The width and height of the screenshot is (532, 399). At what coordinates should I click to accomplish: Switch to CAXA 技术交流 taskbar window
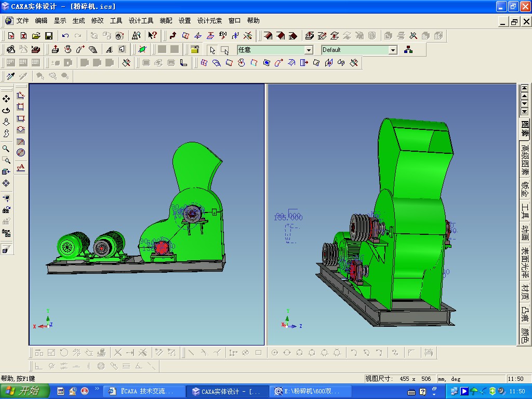144,391
